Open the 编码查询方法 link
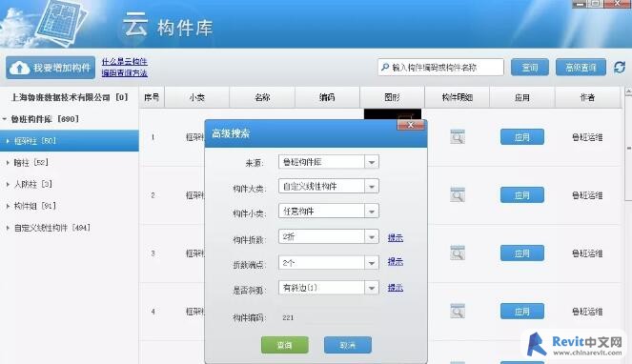 click(124, 73)
